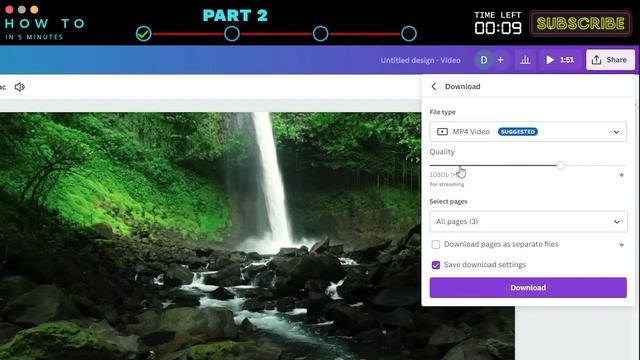Screen dimensions: 640x360
Task: Click the volume speaker icon
Action: point(20,87)
